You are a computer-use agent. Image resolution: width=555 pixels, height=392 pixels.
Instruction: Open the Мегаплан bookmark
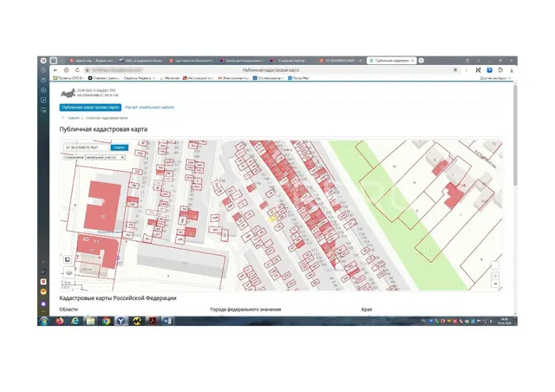[x=169, y=78]
